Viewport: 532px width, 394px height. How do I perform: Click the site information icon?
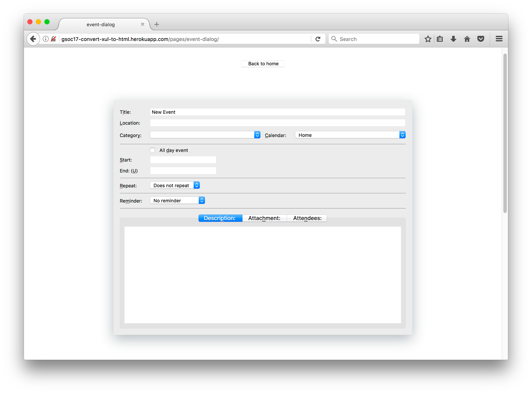click(45, 39)
